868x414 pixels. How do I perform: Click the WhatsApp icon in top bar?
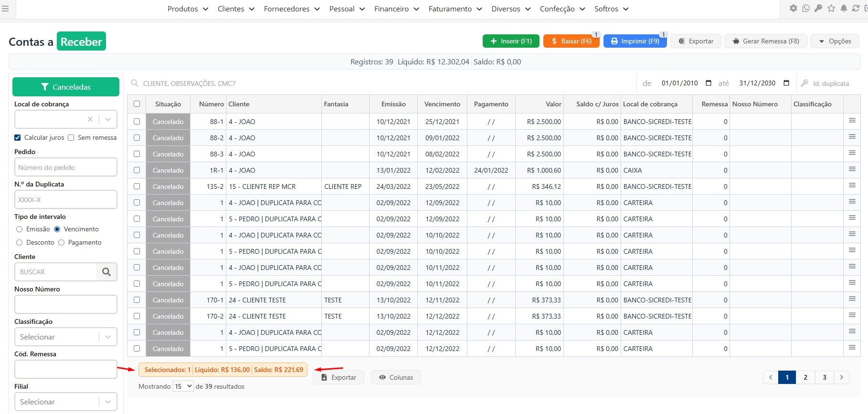[x=806, y=8]
